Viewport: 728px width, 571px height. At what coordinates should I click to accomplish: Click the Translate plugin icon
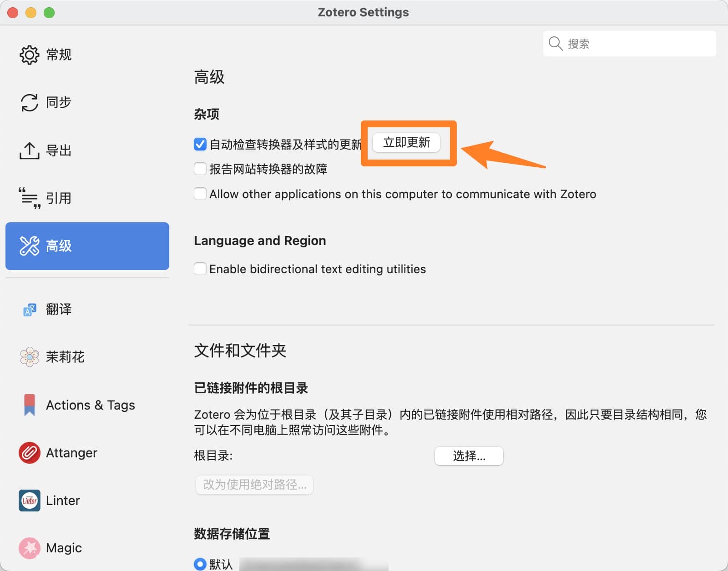pyautogui.click(x=30, y=310)
